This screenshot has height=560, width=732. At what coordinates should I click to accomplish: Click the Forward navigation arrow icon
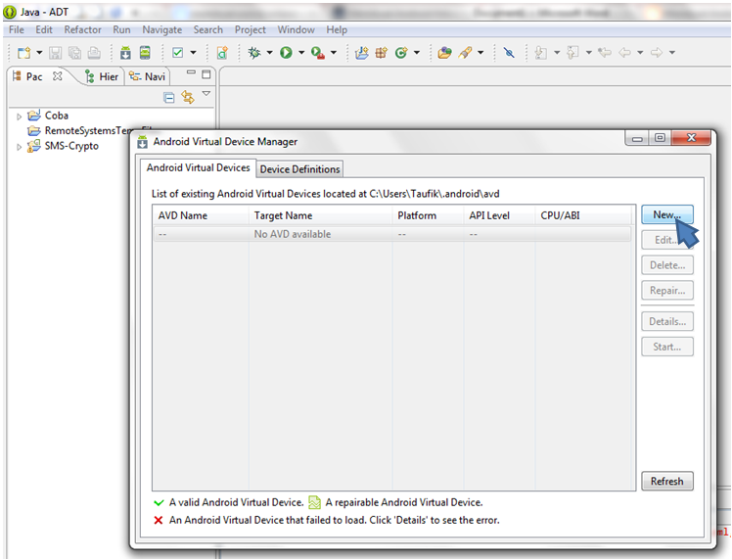tap(657, 53)
